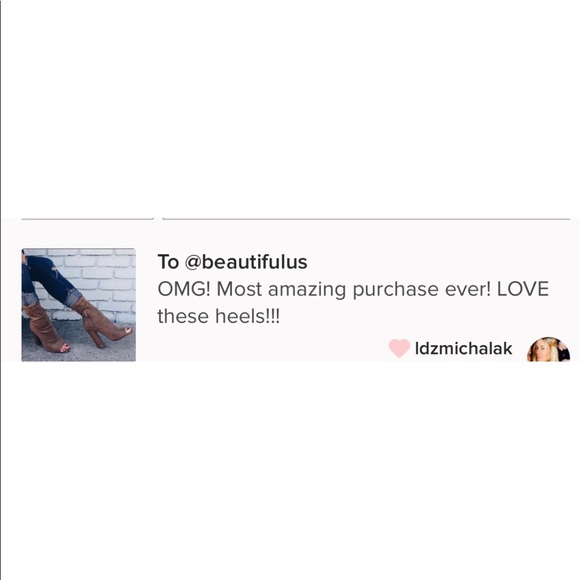Open the brown heeled boots listing thumbnail
580x580 pixels.
point(78,305)
